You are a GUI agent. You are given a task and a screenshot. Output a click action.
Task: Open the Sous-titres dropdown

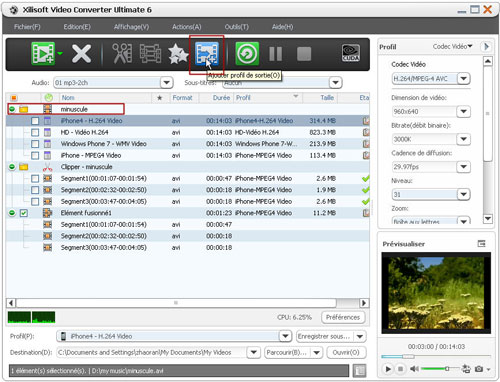point(335,82)
